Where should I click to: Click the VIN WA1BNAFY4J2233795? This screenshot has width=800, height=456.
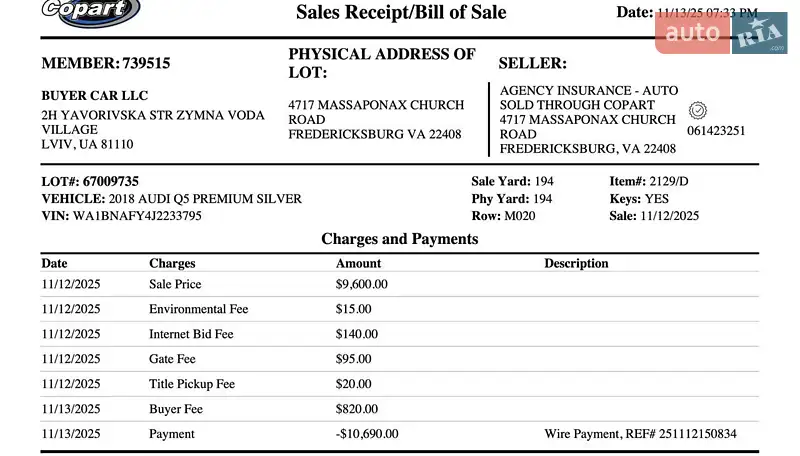click(x=137, y=215)
